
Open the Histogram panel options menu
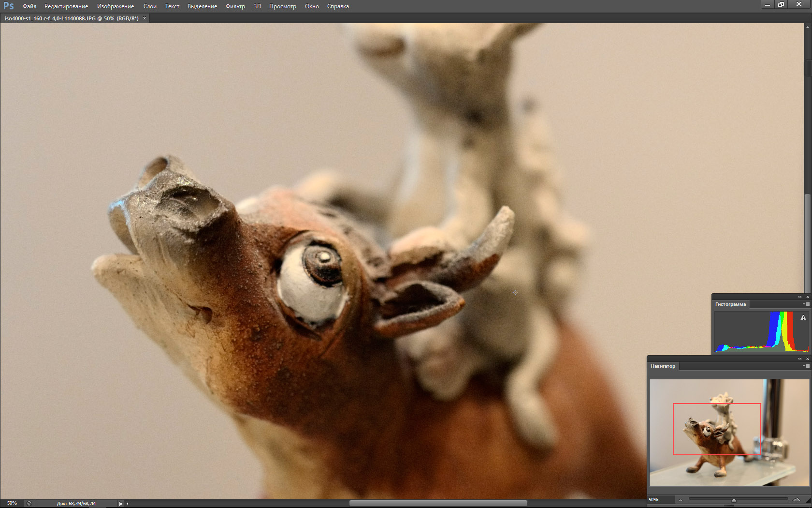(x=806, y=304)
